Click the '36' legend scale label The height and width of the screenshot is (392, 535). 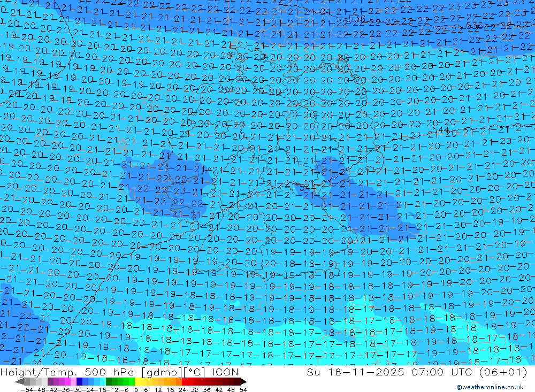point(207,390)
